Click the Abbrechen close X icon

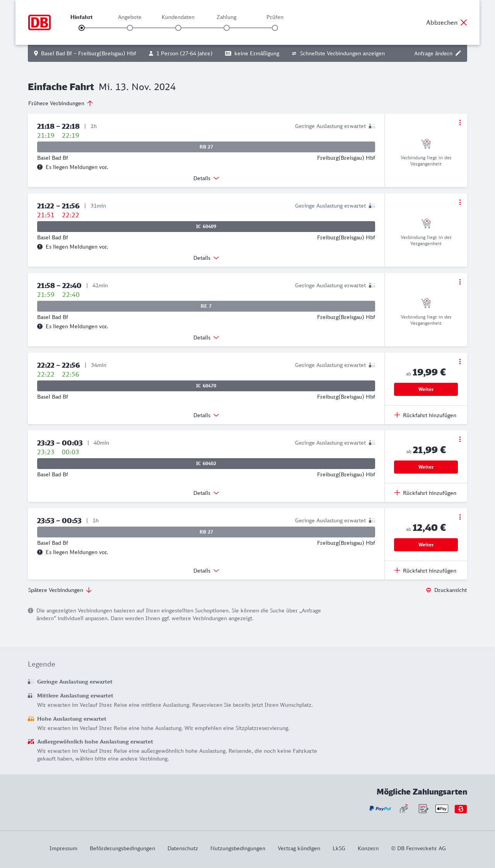(464, 22)
